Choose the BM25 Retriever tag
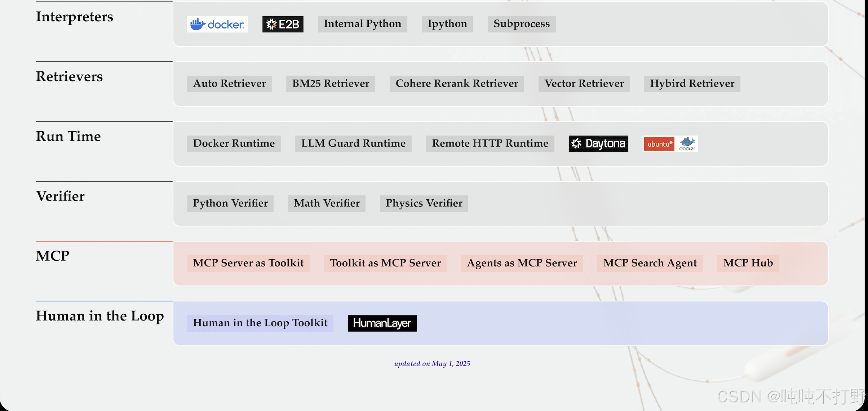 coord(331,84)
